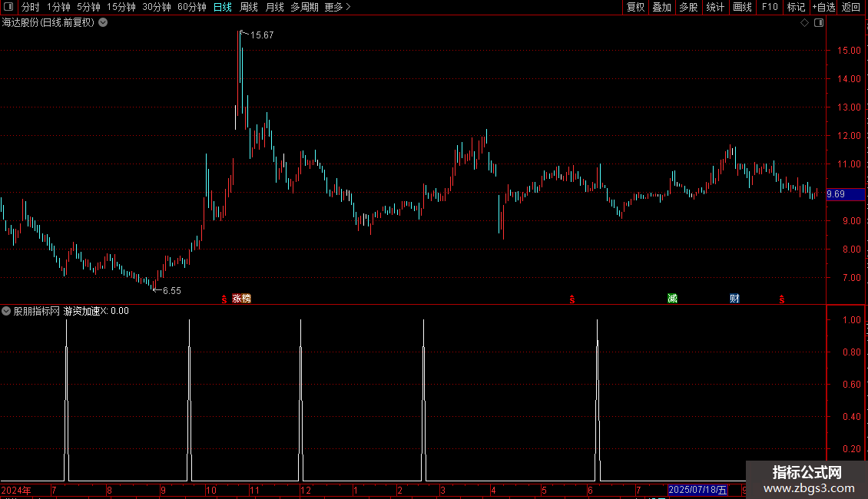
Task: Add stock via +自选
Action: click(x=823, y=7)
